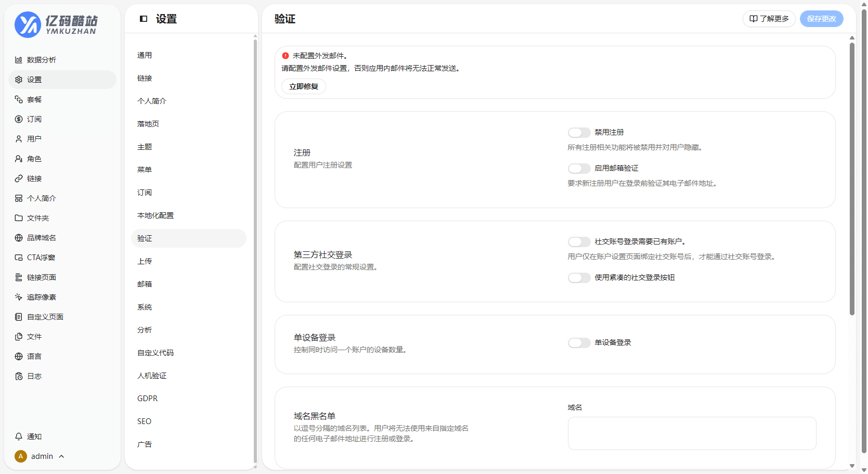Screen dimensions: 868x474
Task: Click the 了解更多 button
Action: pos(769,19)
